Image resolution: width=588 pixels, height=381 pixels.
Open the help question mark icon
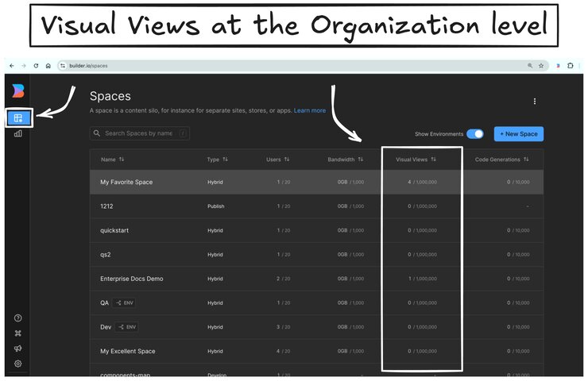pyautogui.click(x=18, y=318)
